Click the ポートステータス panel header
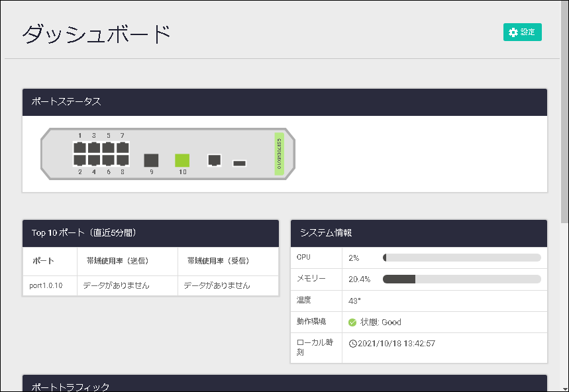Viewport: 569px width, 392px height. point(285,102)
